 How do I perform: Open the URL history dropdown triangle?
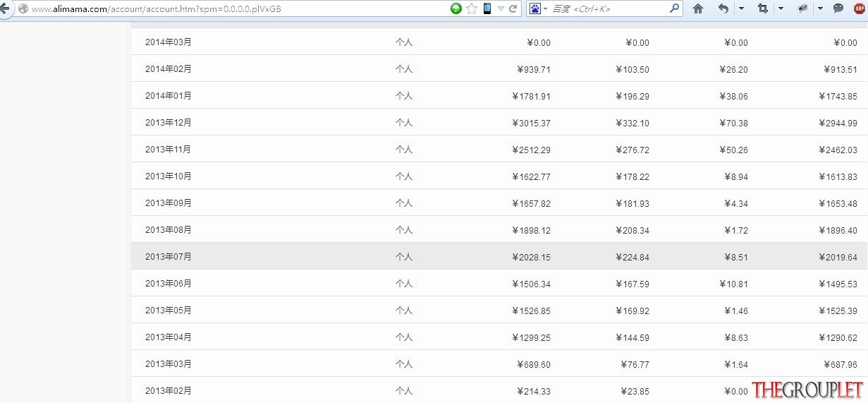point(501,8)
